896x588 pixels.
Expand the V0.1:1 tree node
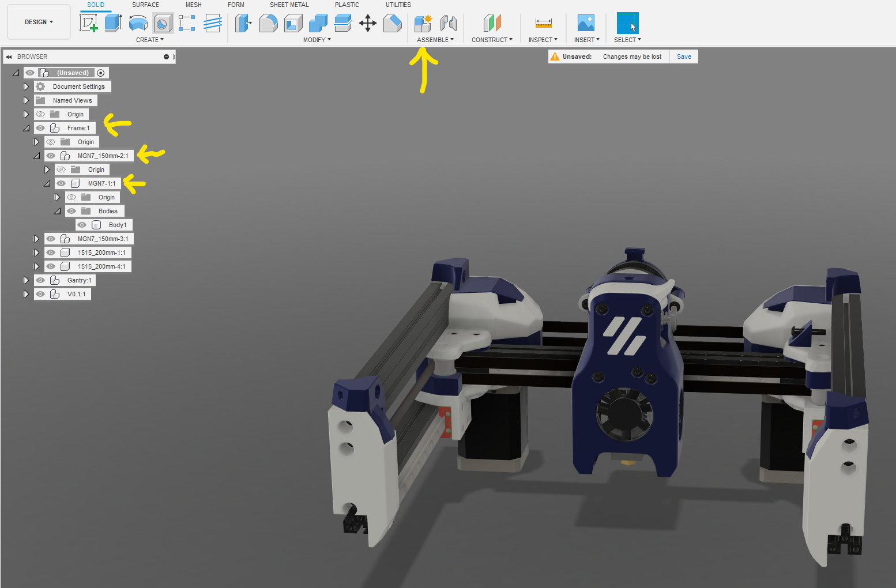click(26, 294)
